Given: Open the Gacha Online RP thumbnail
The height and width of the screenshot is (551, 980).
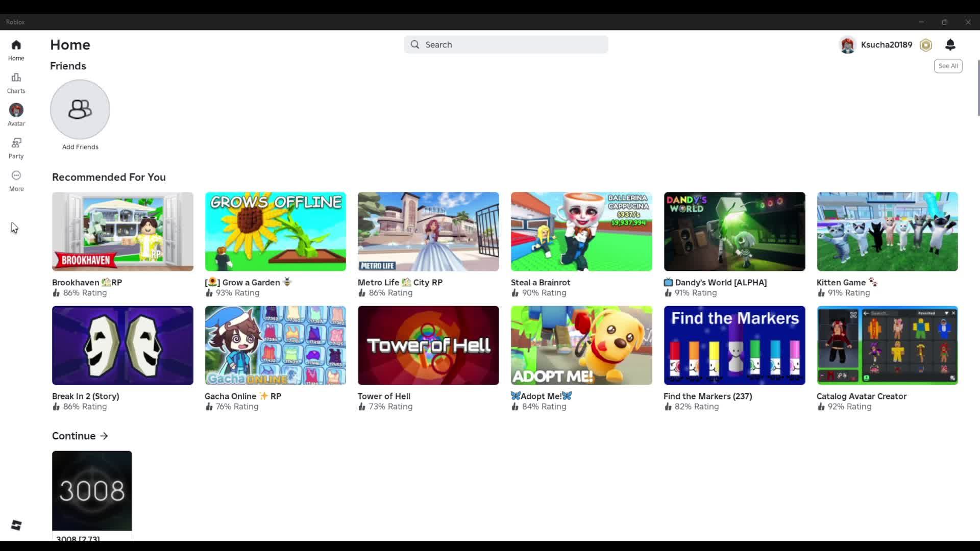Looking at the screenshot, I should click(x=276, y=345).
